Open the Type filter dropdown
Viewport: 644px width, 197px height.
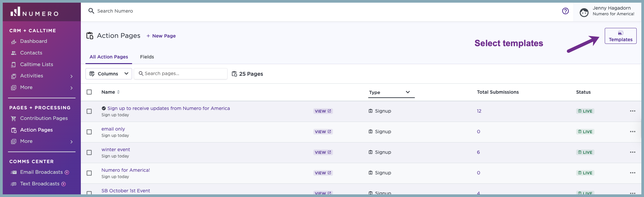tap(391, 92)
